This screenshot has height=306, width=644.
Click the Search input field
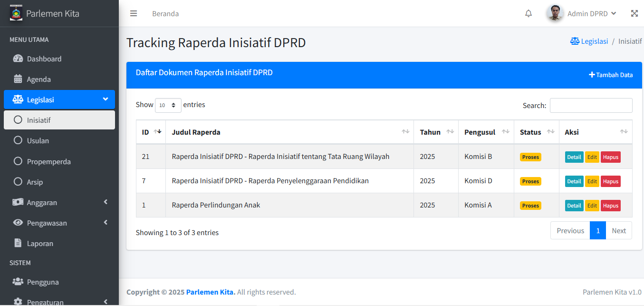click(591, 106)
